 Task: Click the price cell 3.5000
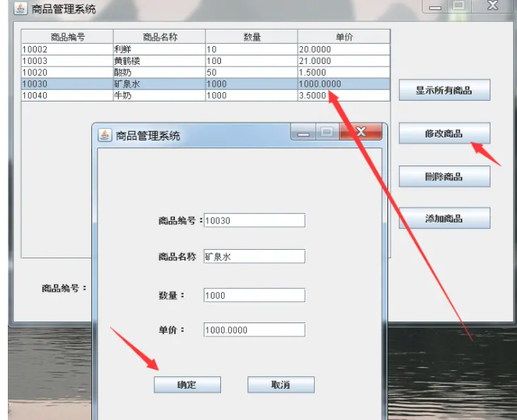344,95
